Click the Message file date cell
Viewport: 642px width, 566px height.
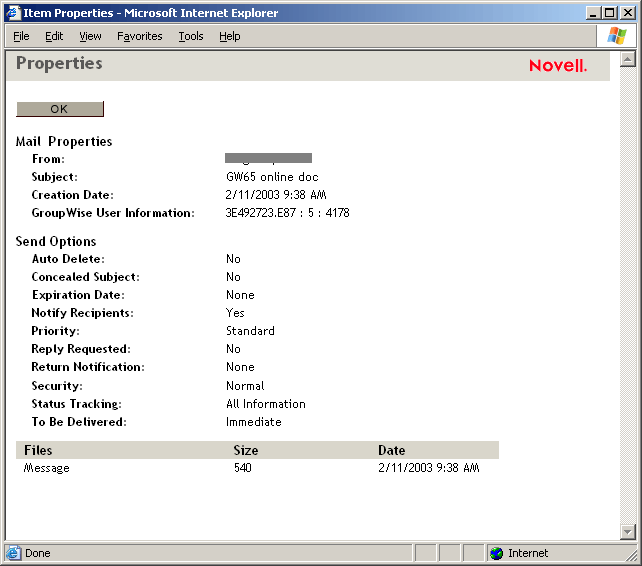429,468
